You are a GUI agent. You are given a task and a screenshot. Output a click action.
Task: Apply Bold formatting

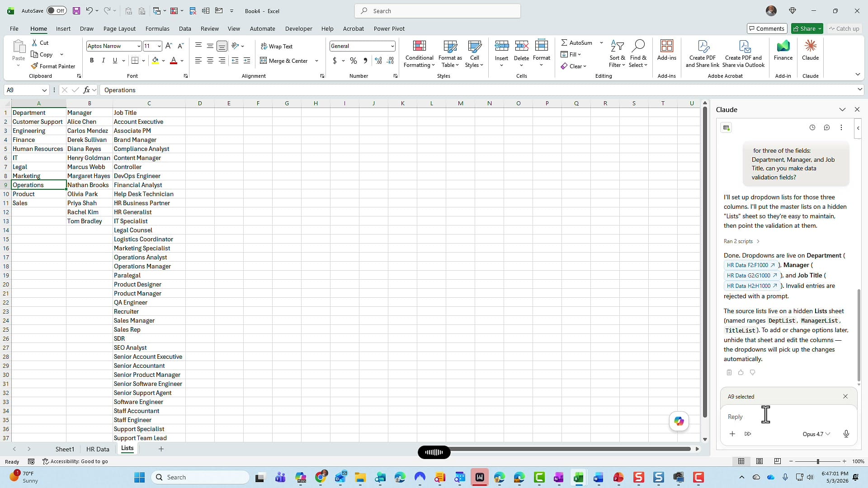(x=92, y=61)
